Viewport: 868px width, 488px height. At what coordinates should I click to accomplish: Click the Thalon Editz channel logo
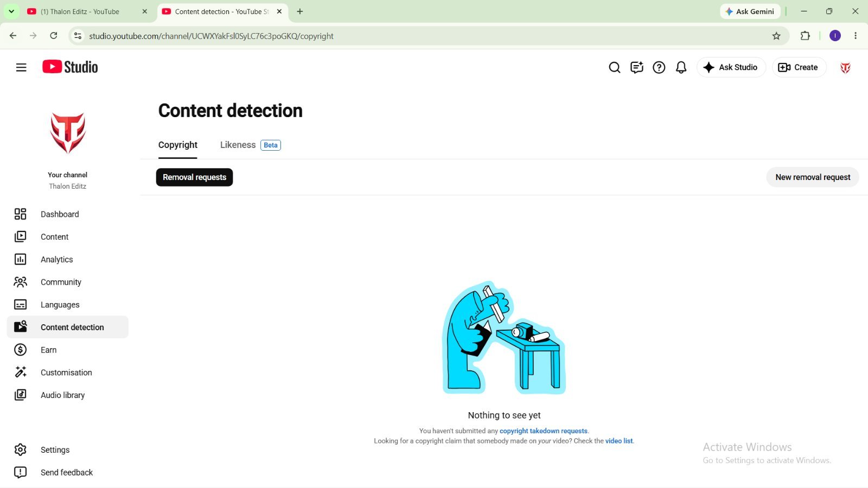(x=68, y=133)
